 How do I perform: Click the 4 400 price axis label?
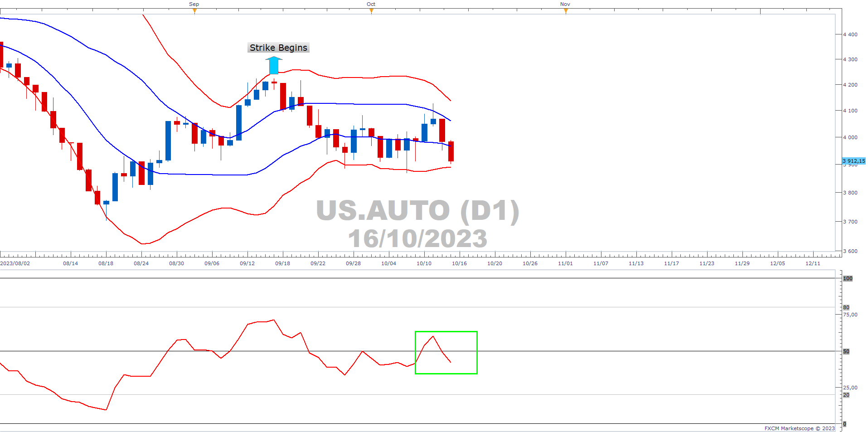pyautogui.click(x=850, y=34)
